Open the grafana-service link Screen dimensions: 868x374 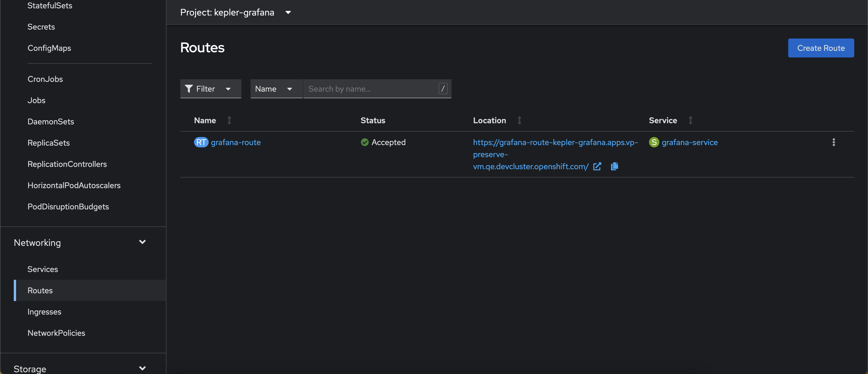(689, 142)
